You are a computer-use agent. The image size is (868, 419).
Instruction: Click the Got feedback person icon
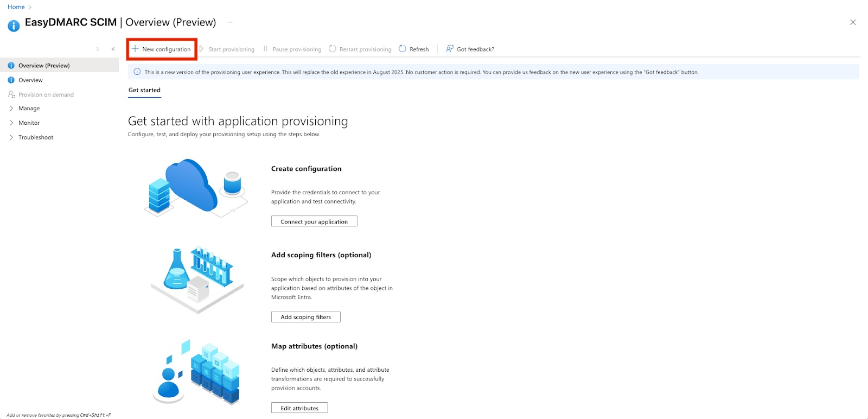click(x=449, y=49)
